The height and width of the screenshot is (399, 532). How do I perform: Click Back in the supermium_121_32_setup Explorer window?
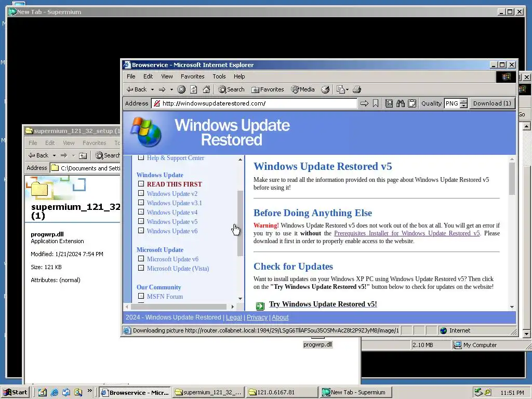[38, 155]
